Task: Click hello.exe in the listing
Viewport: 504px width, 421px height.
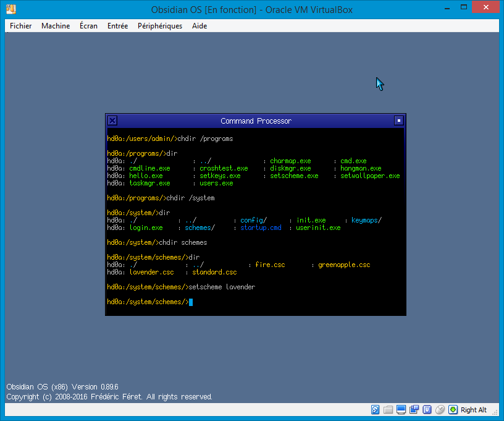Action: click(146, 176)
